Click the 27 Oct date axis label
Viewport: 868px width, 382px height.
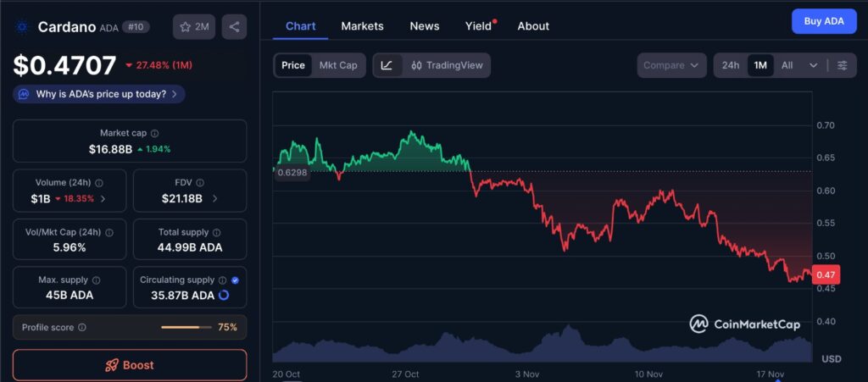405,374
